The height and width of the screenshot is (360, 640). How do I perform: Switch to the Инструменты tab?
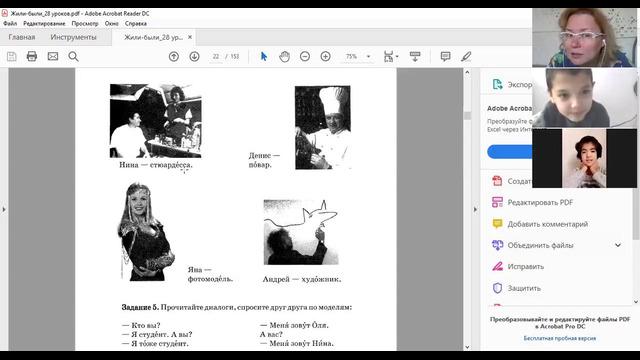73,37
